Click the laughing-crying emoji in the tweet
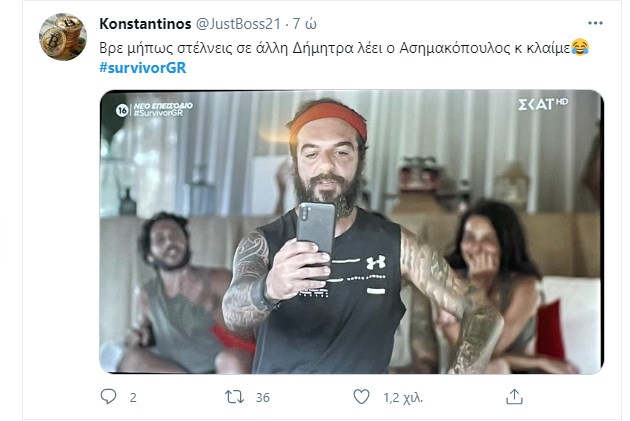The height and width of the screenshot is (421, 630). tap(580, 47)
